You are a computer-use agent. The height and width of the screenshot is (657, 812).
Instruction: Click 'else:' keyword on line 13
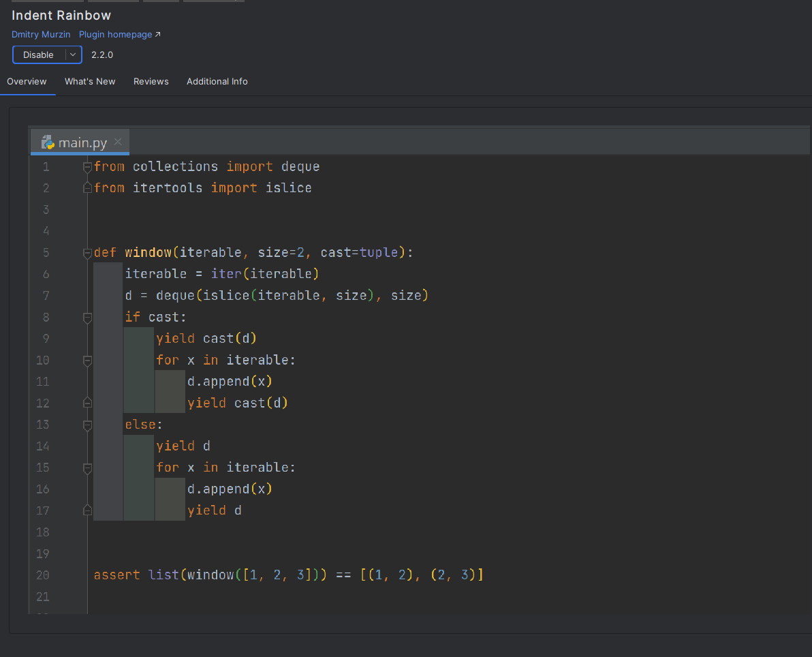tap(144, 425)
